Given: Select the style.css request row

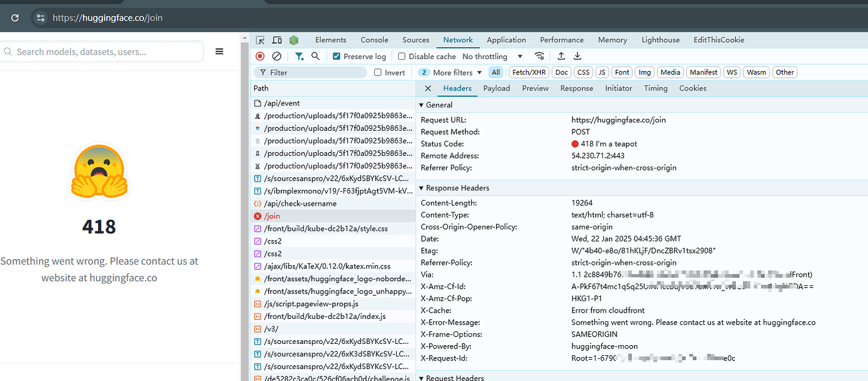Looking at the screenshot, I should (333, 229).
